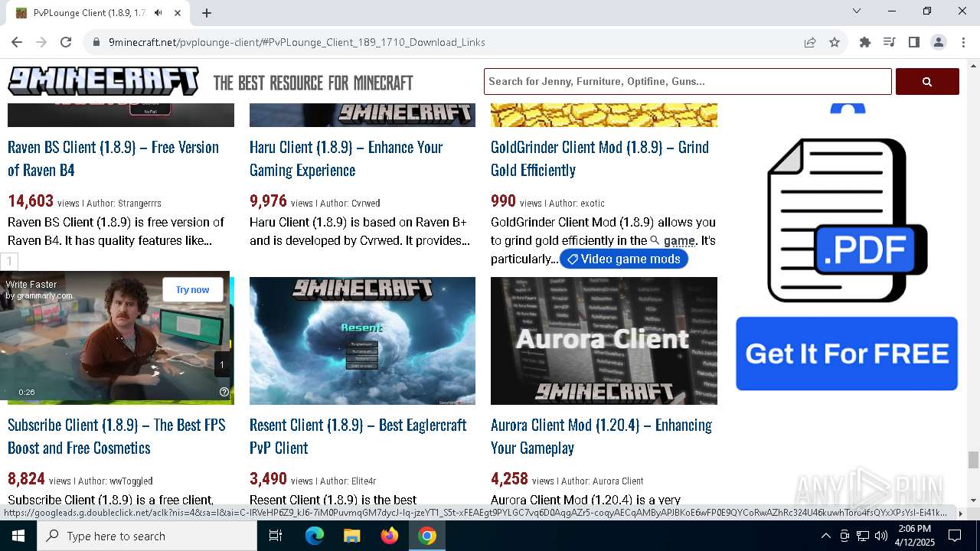Open GoldGrinder Client Mod article

599,158
